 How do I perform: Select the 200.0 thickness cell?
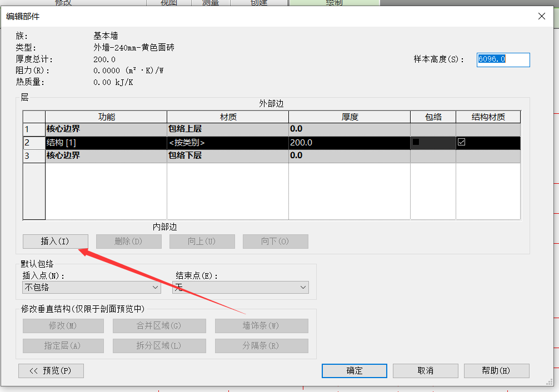[x=349, y=143]
